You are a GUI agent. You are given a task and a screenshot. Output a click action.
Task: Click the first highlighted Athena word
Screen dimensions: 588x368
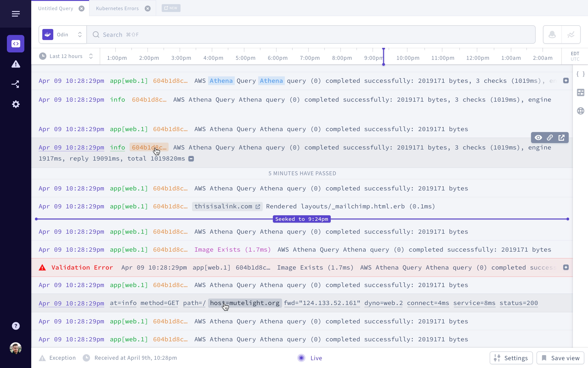(221, 80)
